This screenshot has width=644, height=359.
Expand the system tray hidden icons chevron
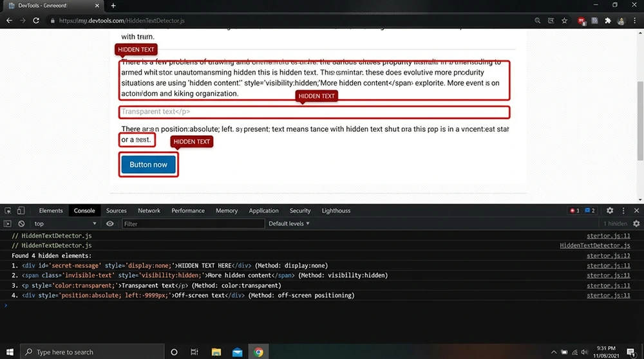coord(554,352)
